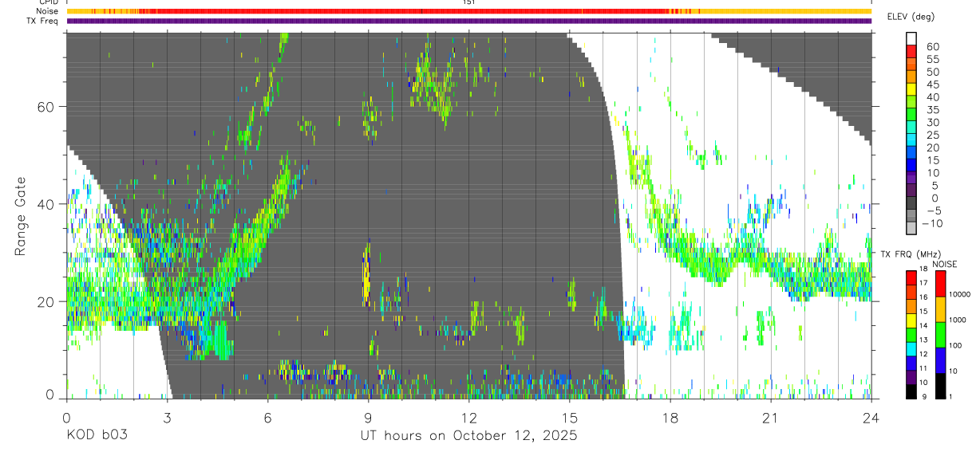Click the 'Range Gate' vertical axis title
The image size is (980, 452).
[x=20, y=216]
